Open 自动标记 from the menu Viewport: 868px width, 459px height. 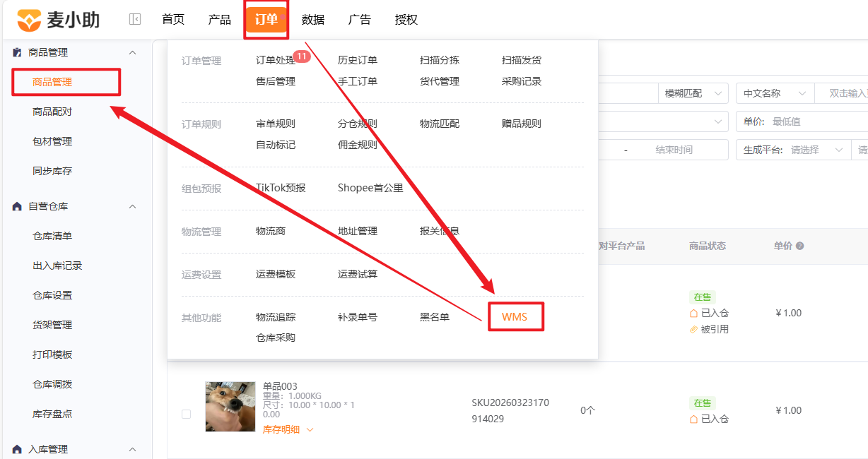[x=276, y=145]
